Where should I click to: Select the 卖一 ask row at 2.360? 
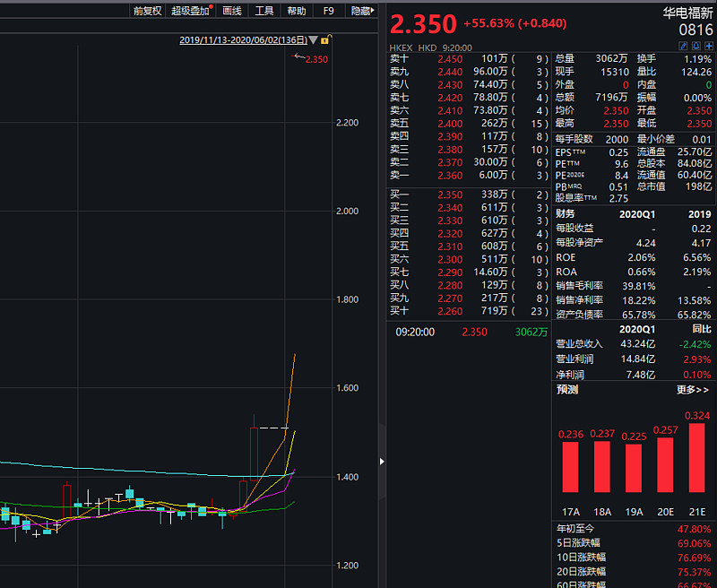(468, 175)
